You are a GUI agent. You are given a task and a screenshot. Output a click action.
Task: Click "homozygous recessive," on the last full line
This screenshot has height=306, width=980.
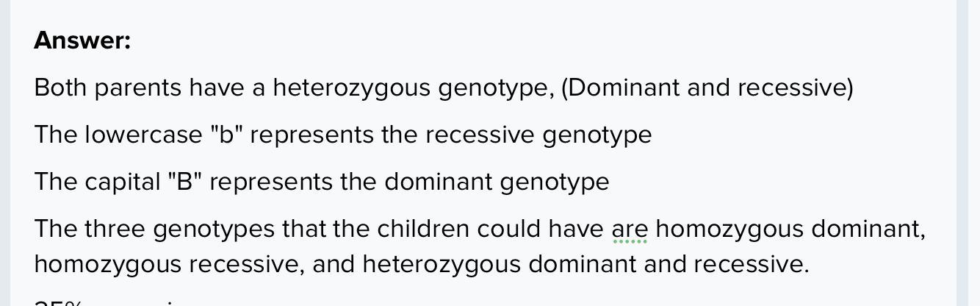pyautogui.click(x=169, y=264)
